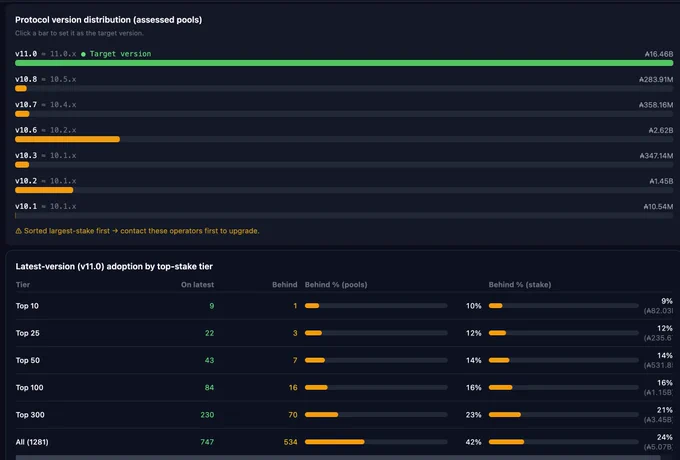Click the 42% pools value in All row
This screenshot has width=680, height=460.
point(474,442)
